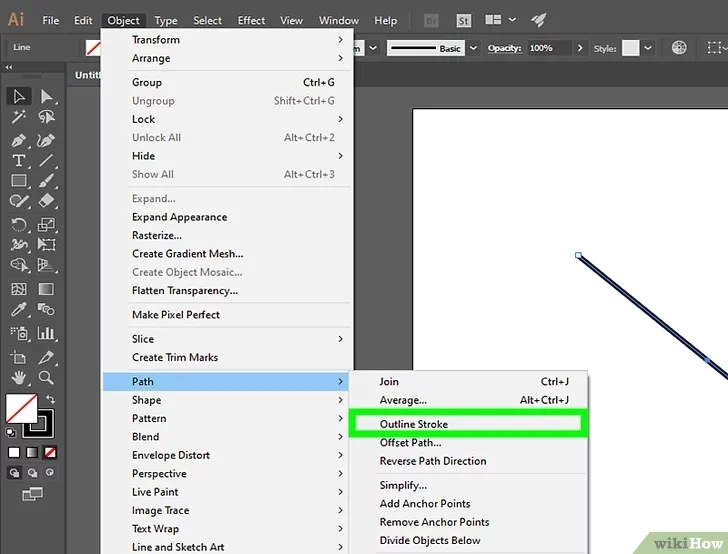
Task: Click the Fill color swatch
Action: pyautogui.click(x=21, y=409)
